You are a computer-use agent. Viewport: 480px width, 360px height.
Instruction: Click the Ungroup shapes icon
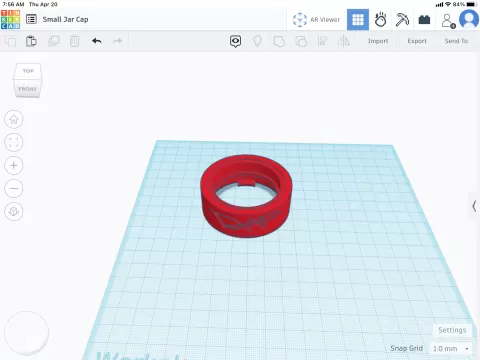301,41
